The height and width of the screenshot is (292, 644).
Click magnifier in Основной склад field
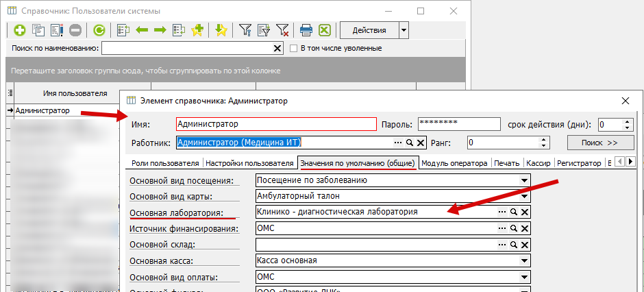pyautogui.click(x=513, y=244)
